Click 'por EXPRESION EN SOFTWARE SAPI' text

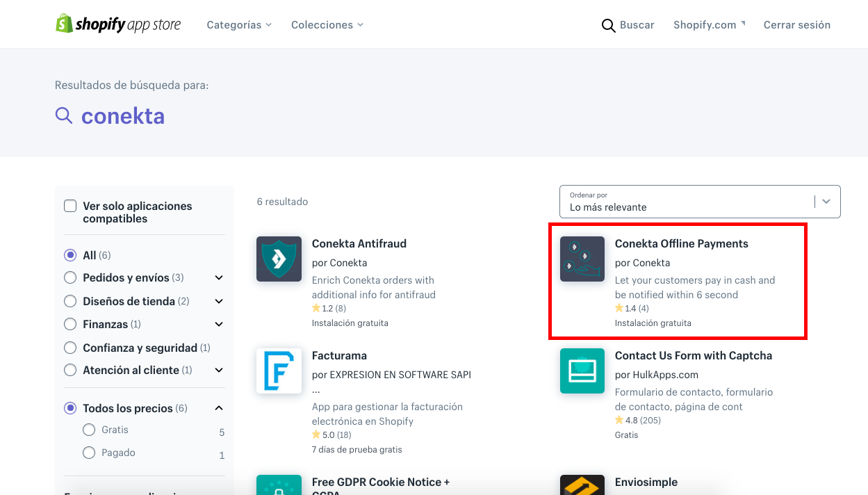click(392, 375)
